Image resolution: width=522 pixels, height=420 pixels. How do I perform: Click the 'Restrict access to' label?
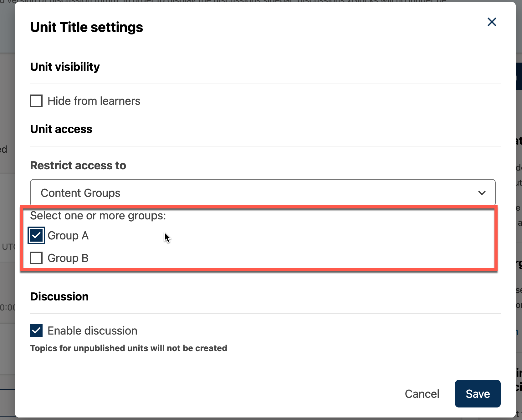click(78, 165)
